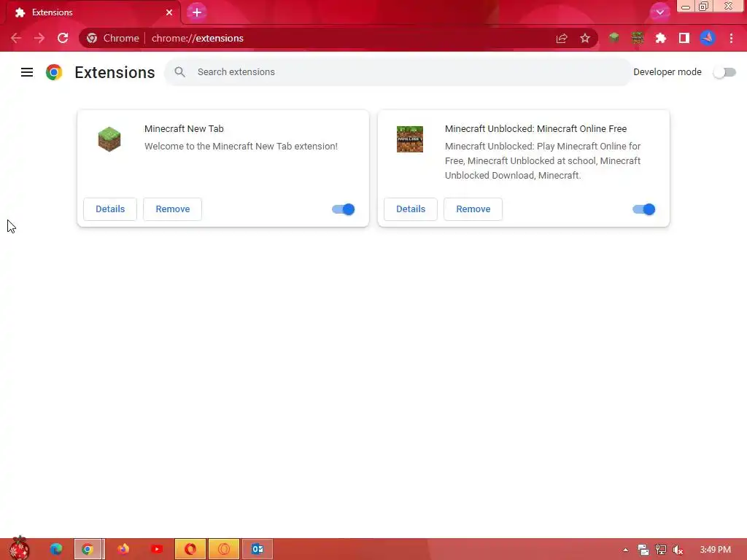Viewport: 747px width, 560px height.
Task: Disable the Minecraft Unblocked extension
Action: (644, 209)
